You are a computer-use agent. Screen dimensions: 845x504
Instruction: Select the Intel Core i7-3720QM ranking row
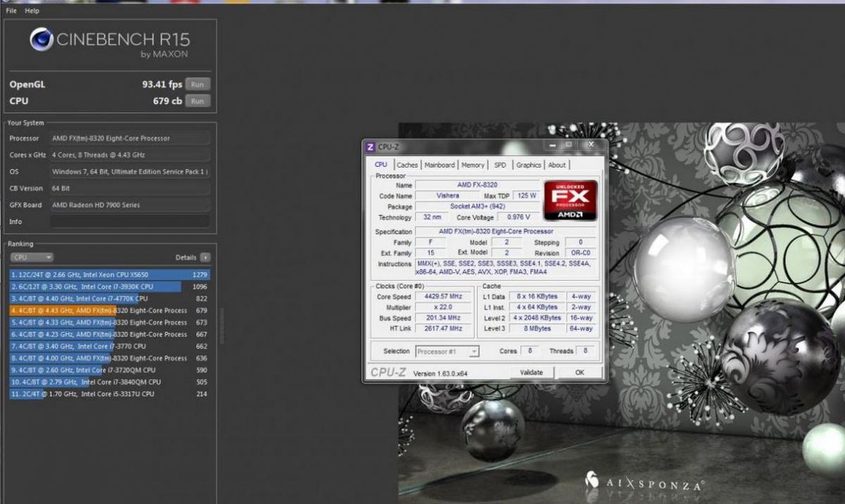coord(110,370)
